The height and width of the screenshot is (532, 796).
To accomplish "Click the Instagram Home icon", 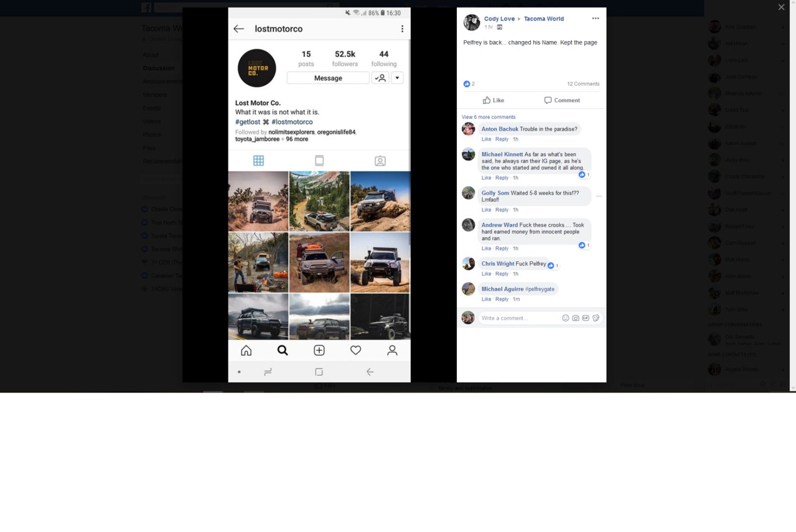I will tap(246, 350).
